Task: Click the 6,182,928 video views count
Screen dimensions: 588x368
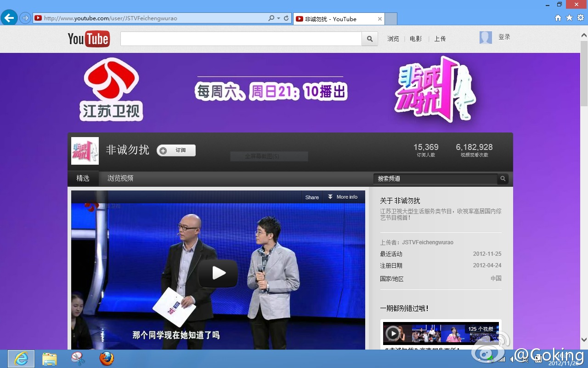Action: click(x=474, y=147)
